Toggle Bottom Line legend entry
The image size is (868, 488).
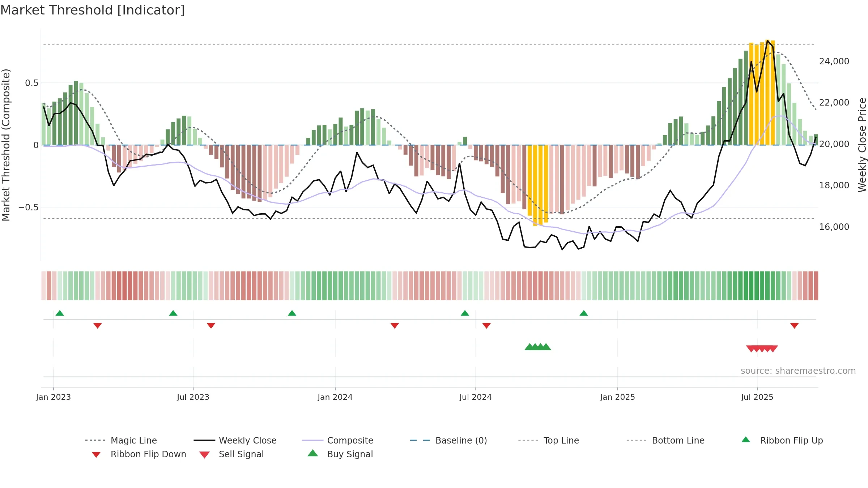point(665,440)
